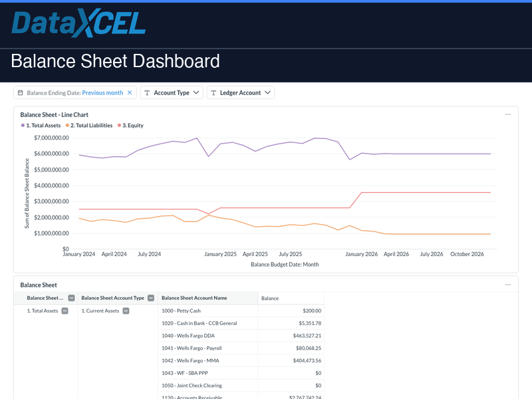Collapse the 1. Current Assets group
This screenshot has height=399, width=532.
125,311
